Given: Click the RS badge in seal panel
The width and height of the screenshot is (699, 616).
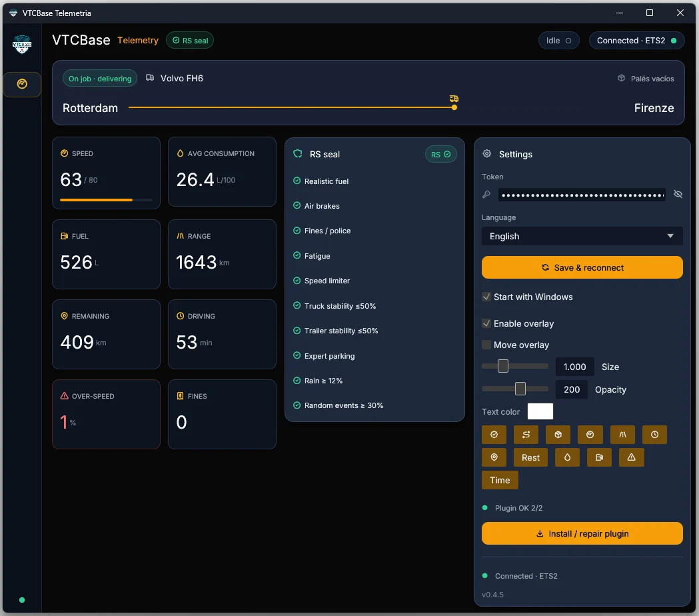Looking at the screenshot, I should (440, 155).
